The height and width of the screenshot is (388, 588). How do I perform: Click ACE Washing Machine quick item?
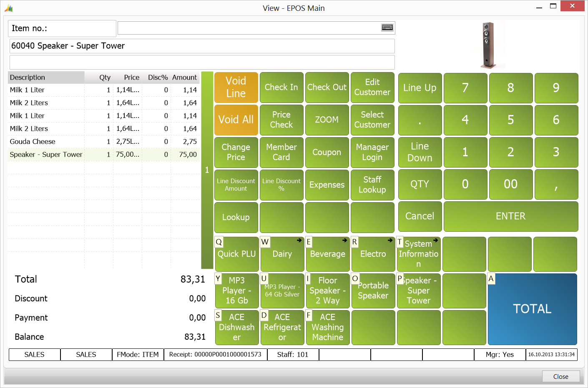click(x=328, y=327)
